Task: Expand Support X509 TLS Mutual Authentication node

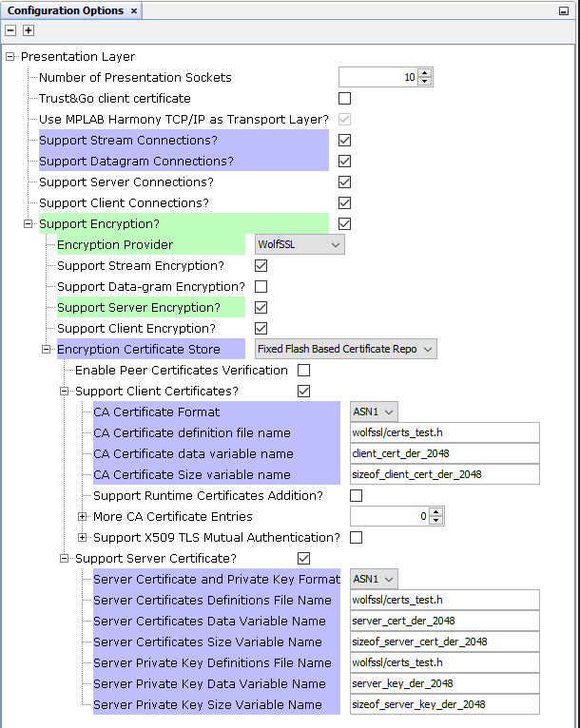Action: coord(82,537)
